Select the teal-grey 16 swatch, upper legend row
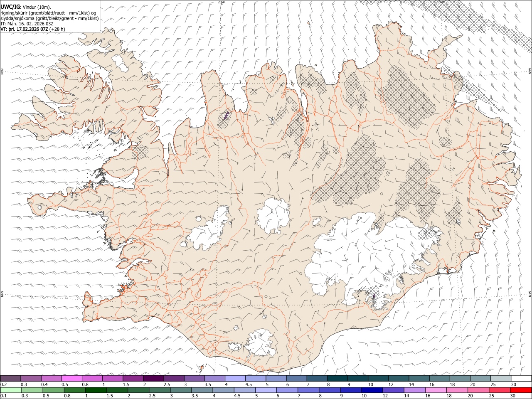 click(x=439, y=378)
